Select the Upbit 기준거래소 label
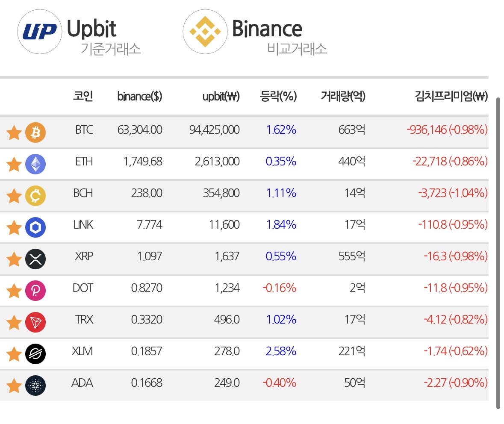Viewport: 504px width, 424px height. (x=111, y=49)
